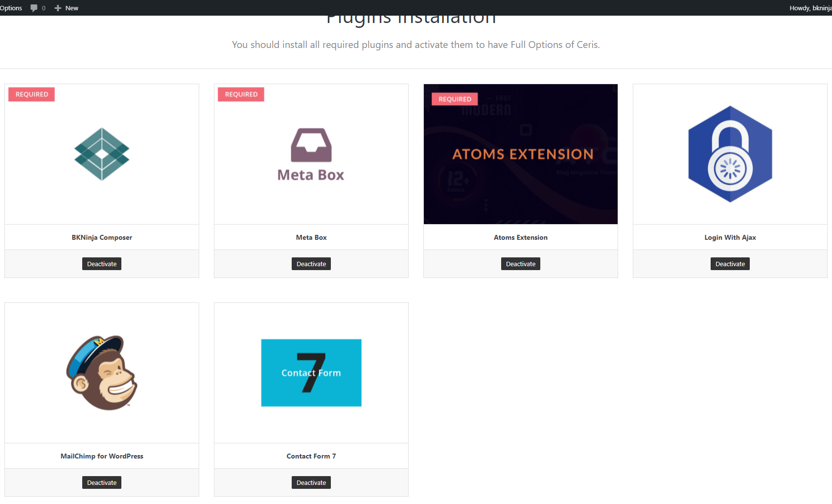The width and height of the screenshot is (832, 504).
Task: Click the Login With Ajax plugin name
Action: click(x=730, y=237)
